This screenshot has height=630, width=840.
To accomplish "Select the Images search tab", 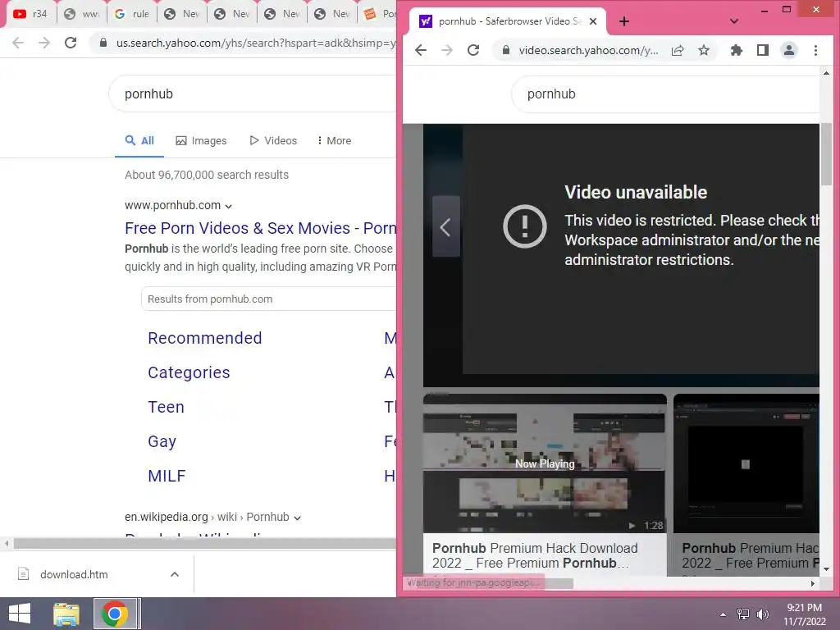I will (201, 141).
